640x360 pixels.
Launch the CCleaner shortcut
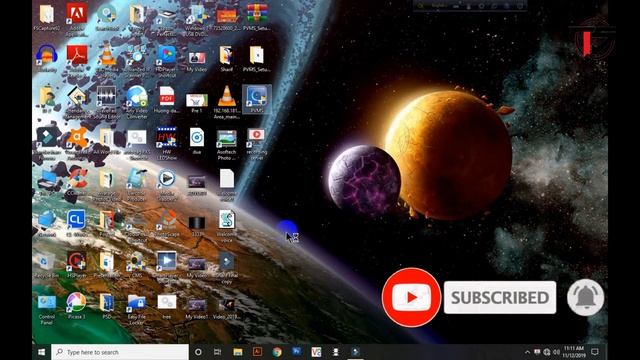pos(76,183)
